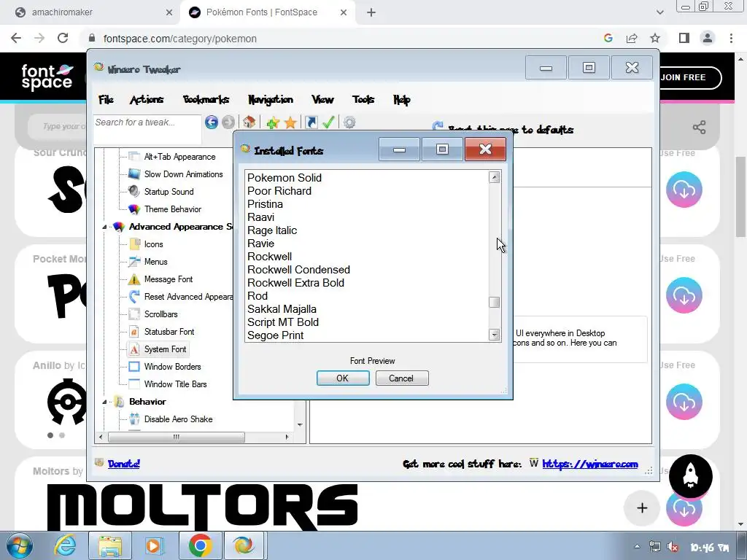Screen dimensions: 747x560
Task: Click the grayed Forward arrow in Winaero toolbar
Action: coord(228,122)
